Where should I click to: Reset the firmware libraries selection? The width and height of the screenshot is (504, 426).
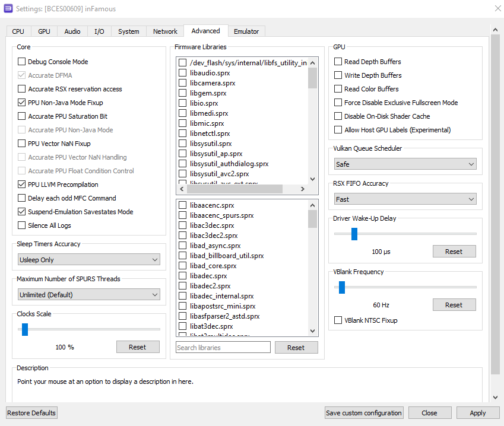click(x=296, y=348)
